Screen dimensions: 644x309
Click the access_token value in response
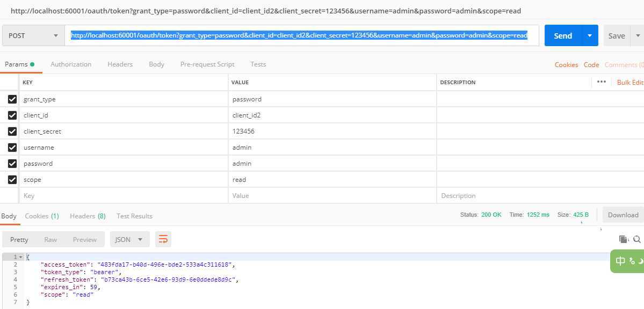pos(166,264)
